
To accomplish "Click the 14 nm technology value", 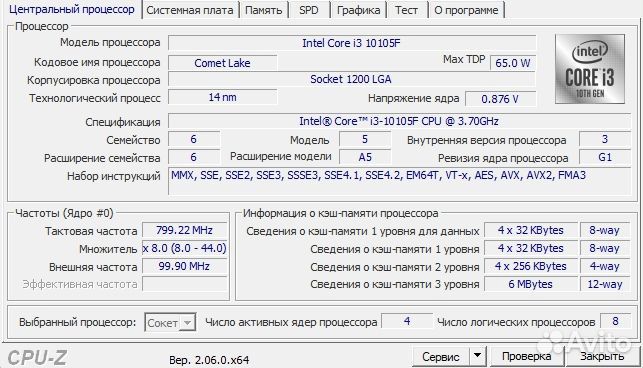I will [x=222, y=97].
